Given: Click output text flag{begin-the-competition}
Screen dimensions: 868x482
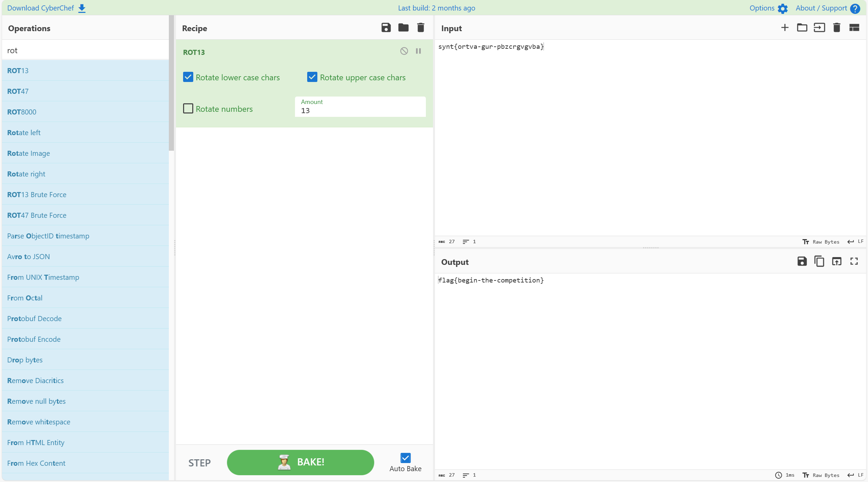Looking at the screenshot, I should tap(491, 280).
